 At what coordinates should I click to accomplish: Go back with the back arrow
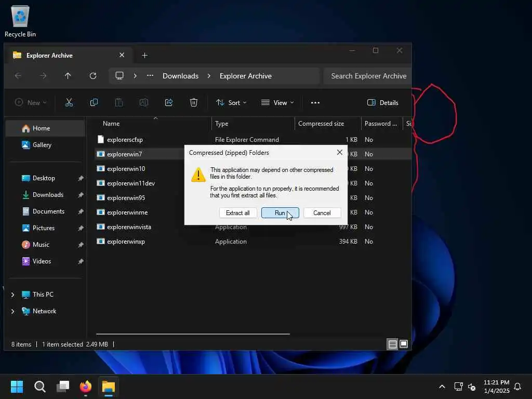[x=18, y=76]
